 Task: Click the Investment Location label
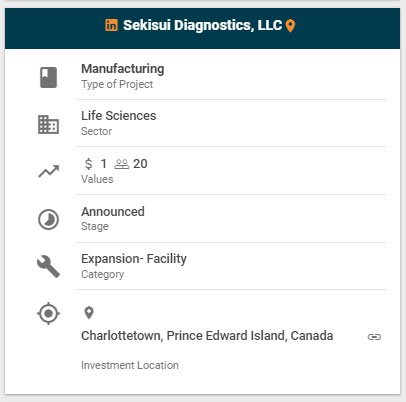[x=130, y=365]
